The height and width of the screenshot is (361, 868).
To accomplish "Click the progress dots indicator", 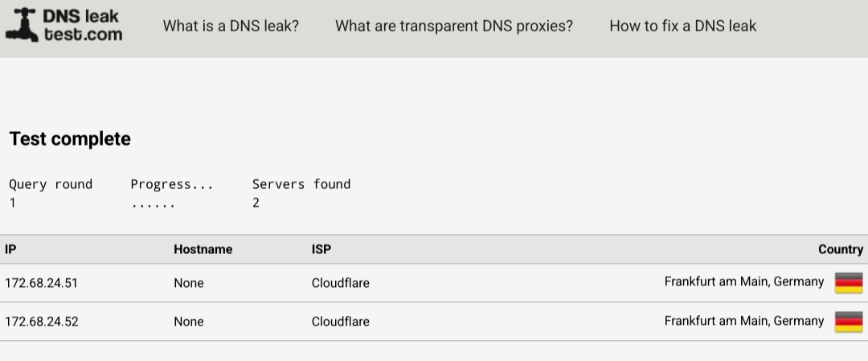I will pos(153,203).
